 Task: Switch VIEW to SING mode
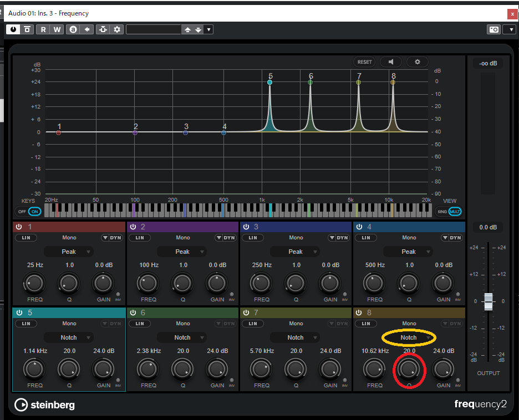pos(442,212)
